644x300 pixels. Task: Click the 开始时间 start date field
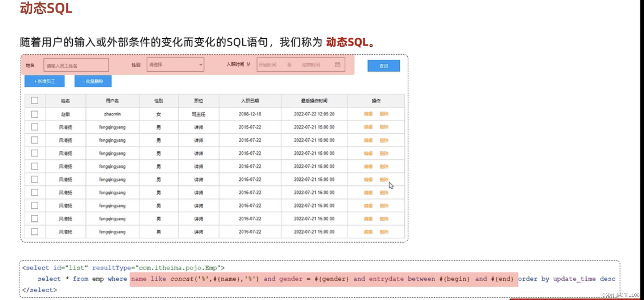click(x=267, y=65)
